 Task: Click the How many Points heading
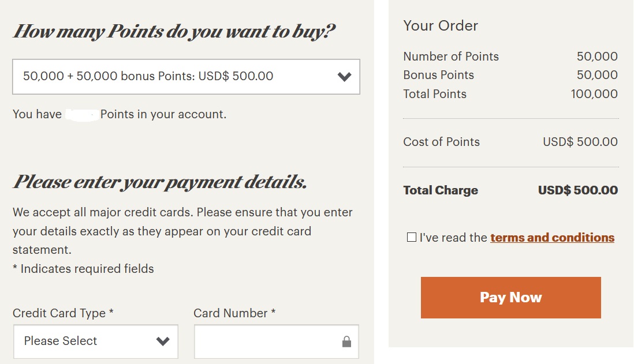(x=174, y=31)
